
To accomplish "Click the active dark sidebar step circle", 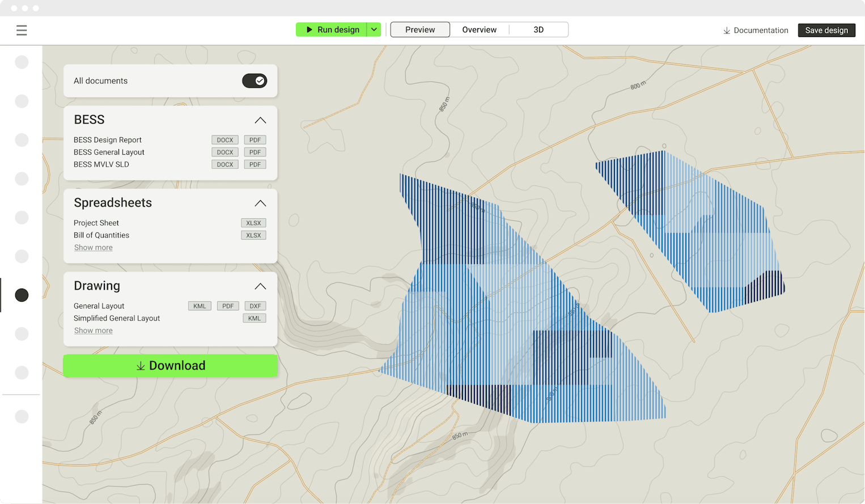I will 22,295.
